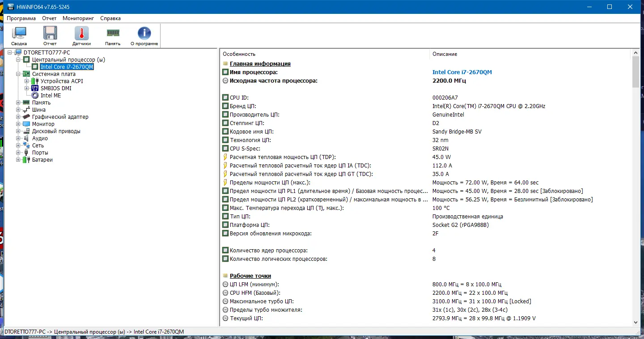The width and height of the screenshot is (644, 339).
Task: Expand the Батареи tree node
Action: 18,160
